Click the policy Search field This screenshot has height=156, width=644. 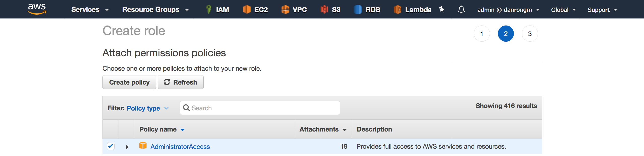pyautogui.click(x=260, y=108)
